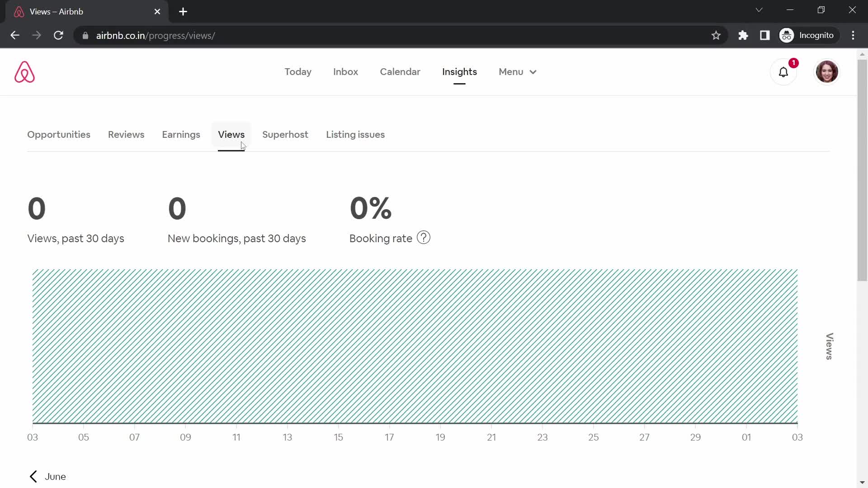Open the Inbox
Screen dimensions: 868x488
[x=345, y=72]
